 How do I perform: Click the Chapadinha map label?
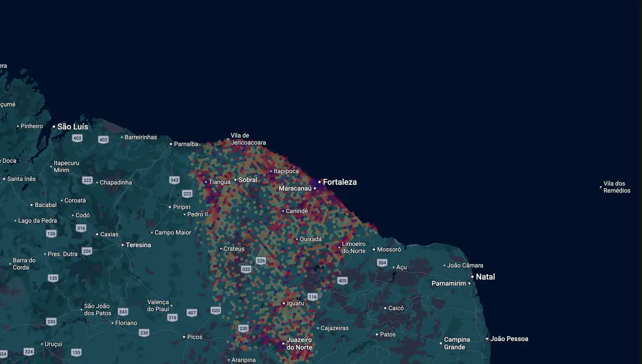coord(116,183)
